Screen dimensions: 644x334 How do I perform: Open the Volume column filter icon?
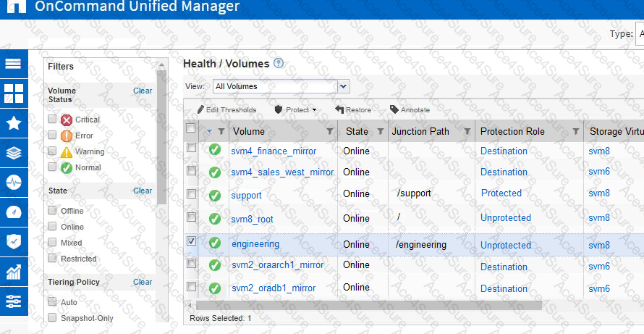[x=330, y=132]
